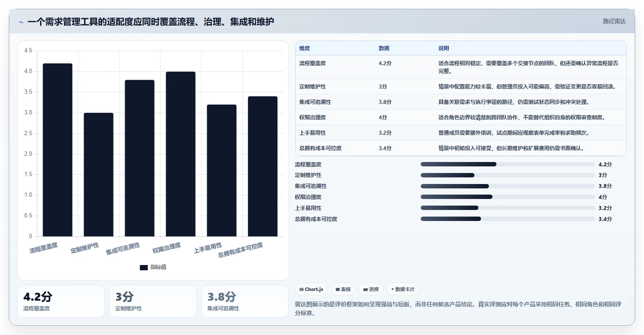This screenshot has height=335, width=644.
Task: Click the 上手易用性 progress bar showing 3.2分
Action: (x=508, y=208)
